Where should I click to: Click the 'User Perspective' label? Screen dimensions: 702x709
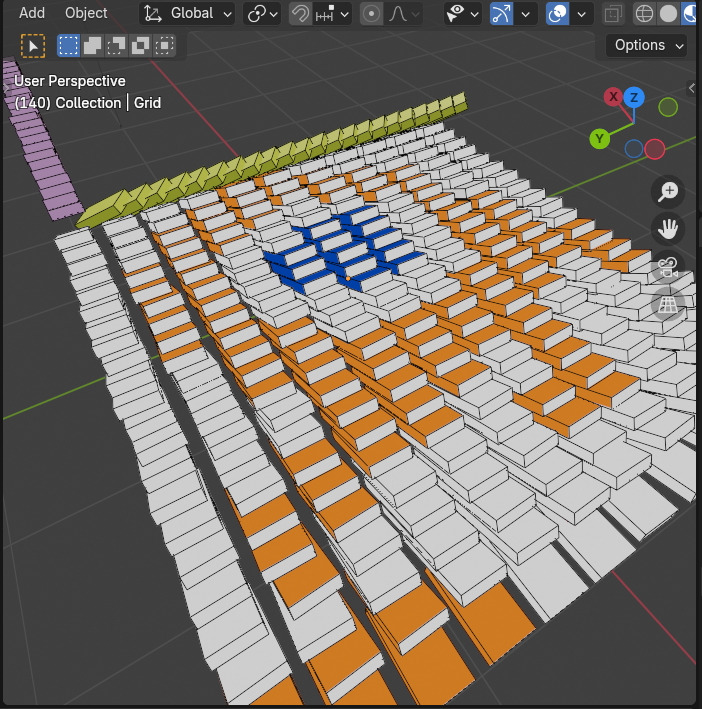tap(70, 81)
